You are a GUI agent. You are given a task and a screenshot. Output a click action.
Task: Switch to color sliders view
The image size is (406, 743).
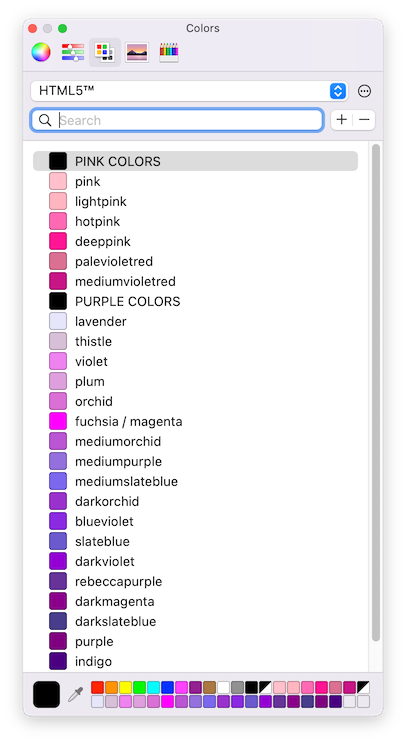72,52
